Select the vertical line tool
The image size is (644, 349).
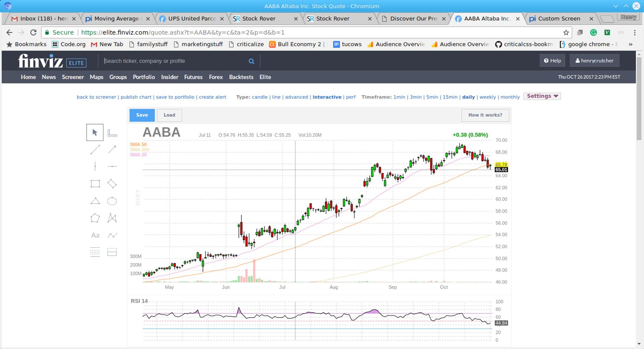point(95,166)
